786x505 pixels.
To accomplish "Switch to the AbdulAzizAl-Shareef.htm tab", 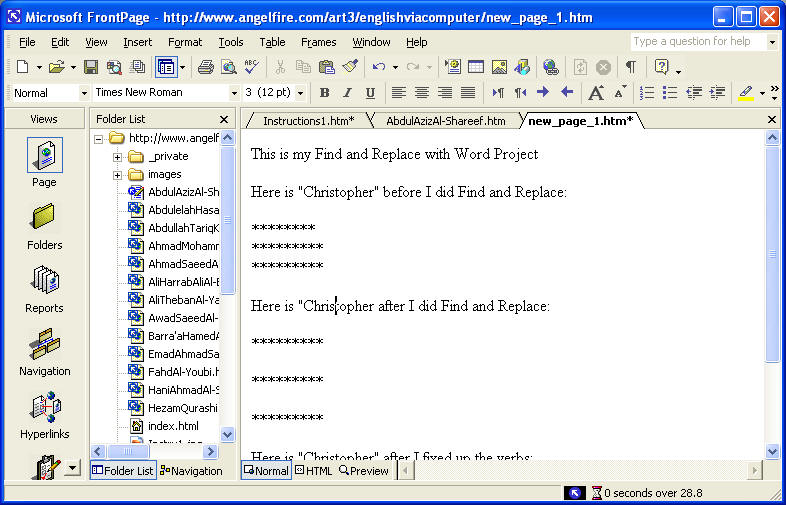I will [x=446, y=121].
